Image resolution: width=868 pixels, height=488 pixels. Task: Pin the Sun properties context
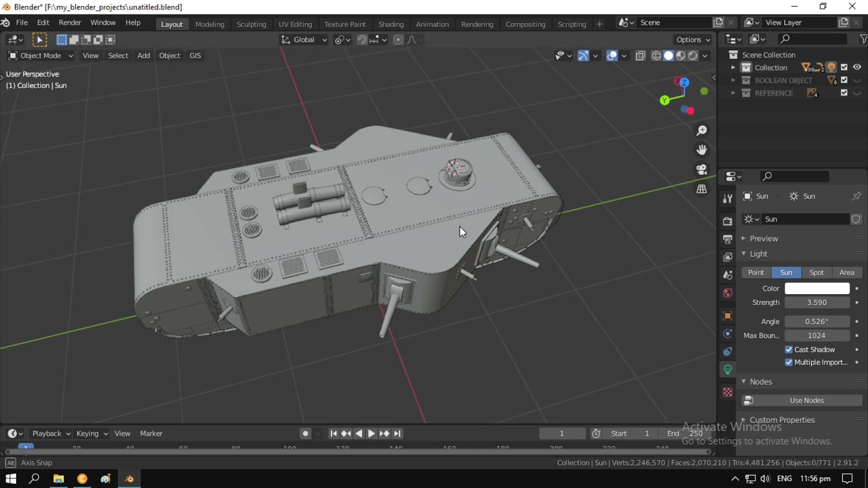tap(856, 196)
